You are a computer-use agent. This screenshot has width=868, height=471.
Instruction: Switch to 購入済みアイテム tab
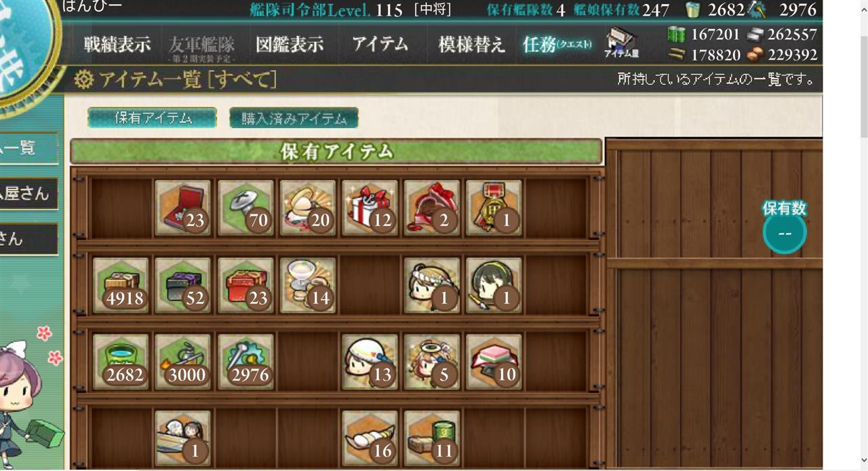click(x=294, y=118)
